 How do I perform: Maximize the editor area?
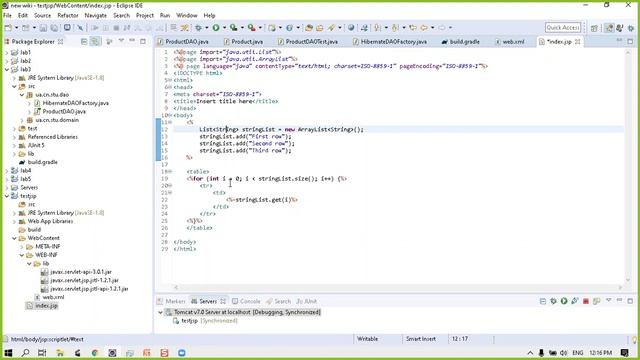point(630,41)
